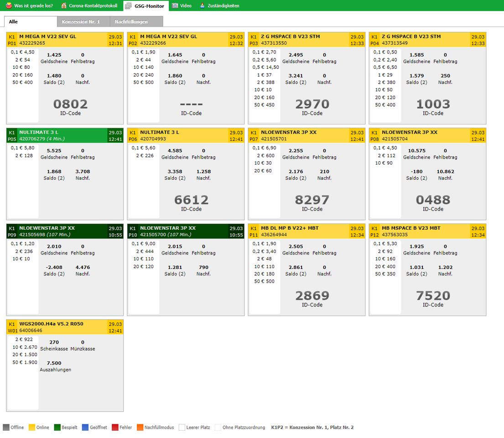Click Nachf. value 790 on P10
The width and height of the screenshot is (504, 438).
[203, 267]
